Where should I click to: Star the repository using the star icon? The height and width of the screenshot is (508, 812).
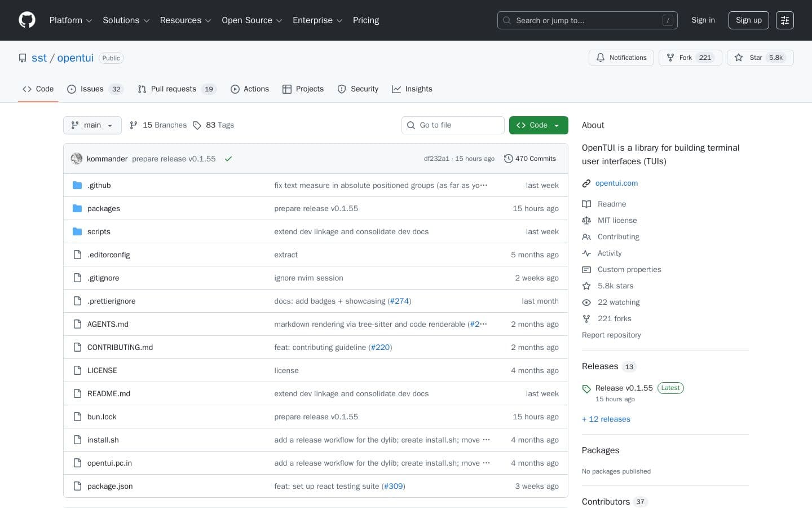click(739, 58)
